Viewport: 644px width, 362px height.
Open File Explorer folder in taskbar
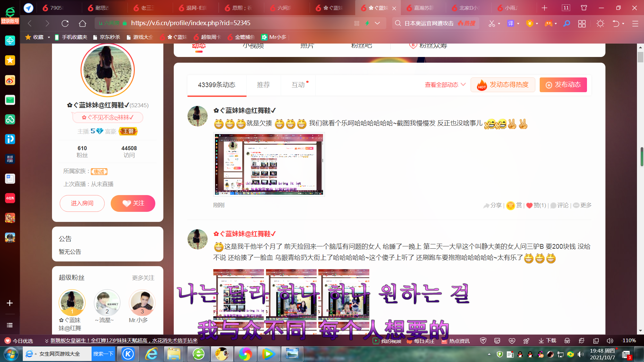(174, 354)
